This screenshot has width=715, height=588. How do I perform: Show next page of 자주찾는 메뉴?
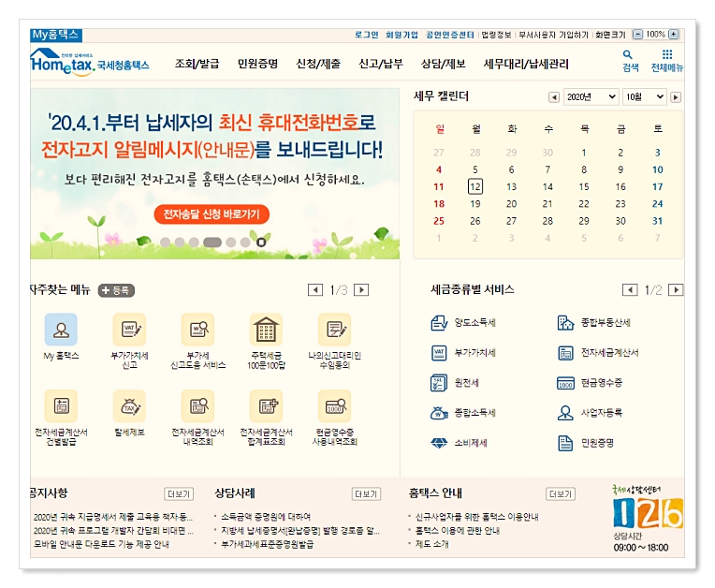point(361,289)
